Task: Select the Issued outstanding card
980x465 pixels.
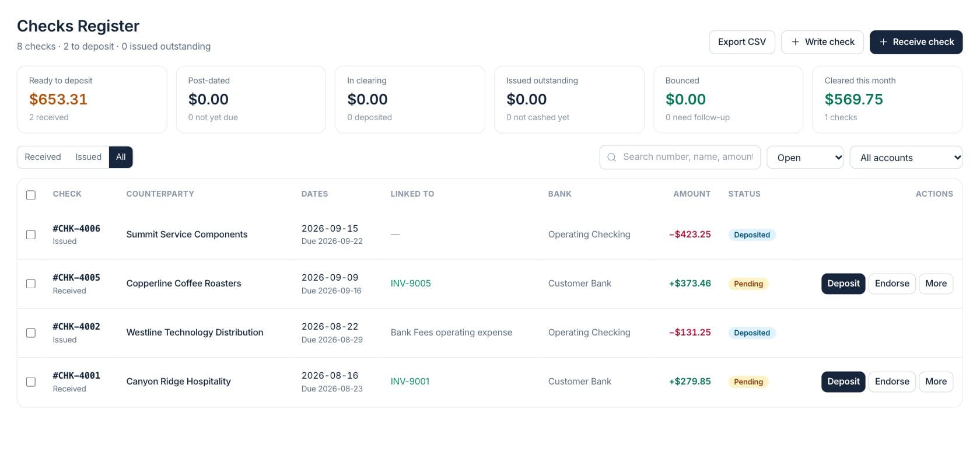Action: point(569,99)
